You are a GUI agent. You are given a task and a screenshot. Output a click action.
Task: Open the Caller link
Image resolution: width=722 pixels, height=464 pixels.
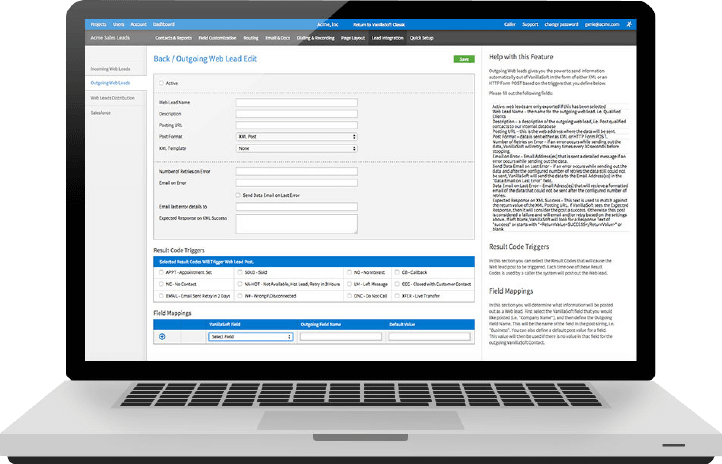point(509,24)
